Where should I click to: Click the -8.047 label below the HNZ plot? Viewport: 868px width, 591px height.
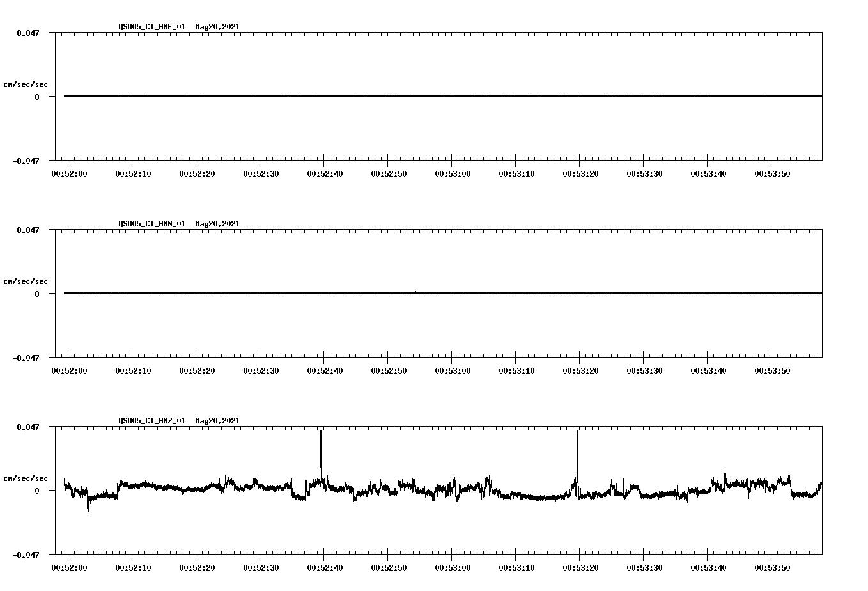click(27, 555)
